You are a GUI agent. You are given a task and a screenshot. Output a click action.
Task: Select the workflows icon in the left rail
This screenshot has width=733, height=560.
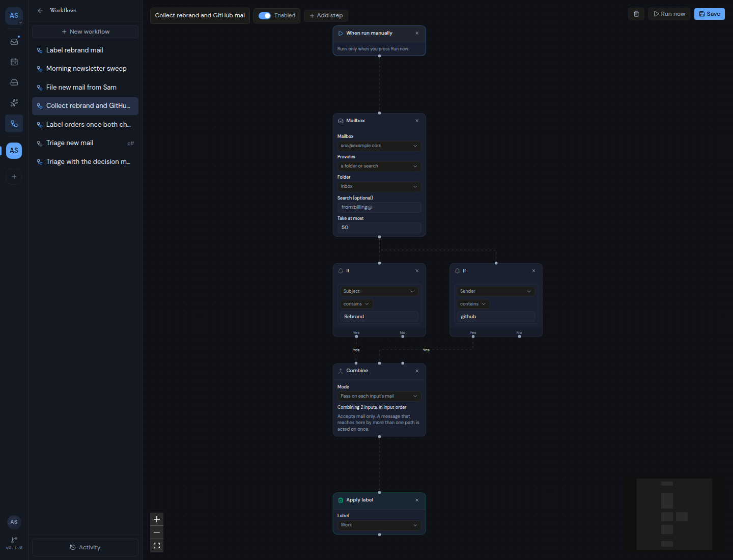[14, 124]
